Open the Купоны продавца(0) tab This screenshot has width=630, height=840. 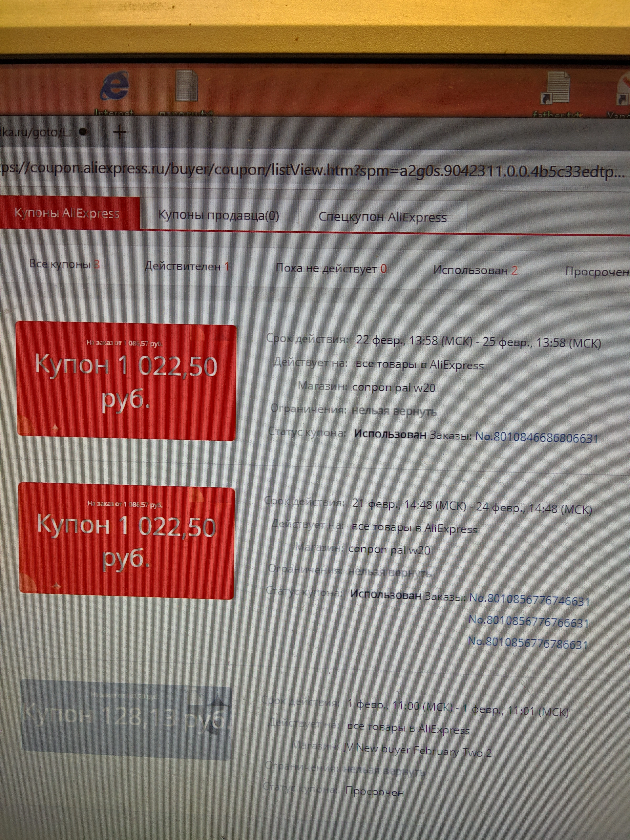[219, 215]
